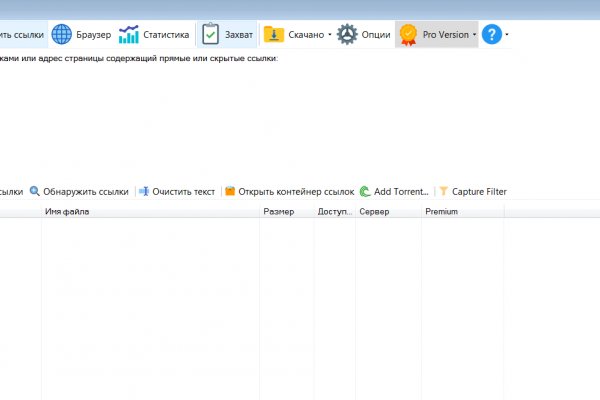The width and height of the screenshot is (600, 400).
Task: Expand the arrow beside the help icon
Action: point(507,35)
